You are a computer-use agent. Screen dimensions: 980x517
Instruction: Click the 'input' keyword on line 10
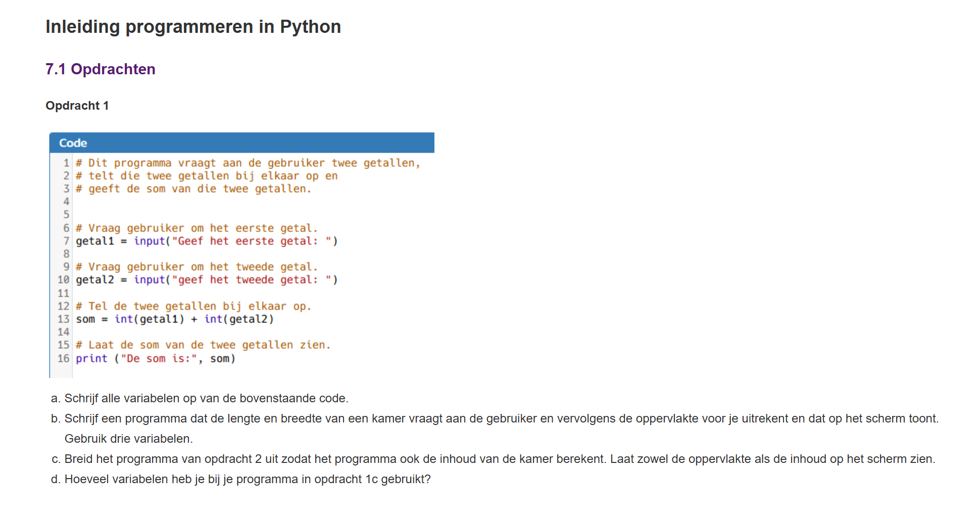[x=149, y=280]
